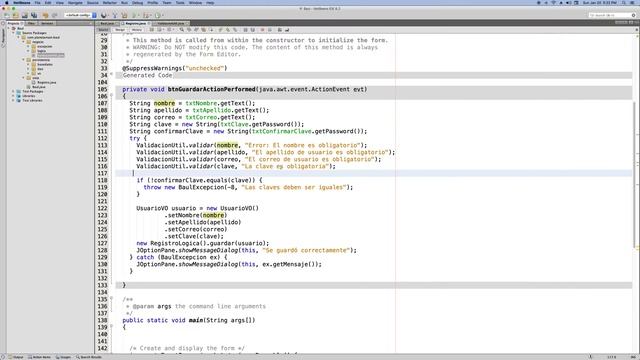Viewport: 640px width, 360px height.
Task: Click the Redo toolbar icon
Action: point(54,15)
